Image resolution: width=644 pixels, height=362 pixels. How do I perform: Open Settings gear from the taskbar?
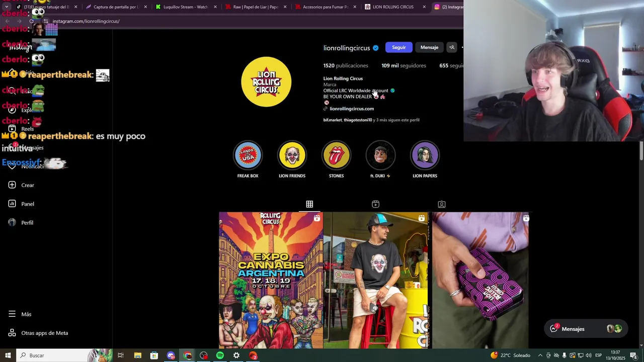point(236,355)
